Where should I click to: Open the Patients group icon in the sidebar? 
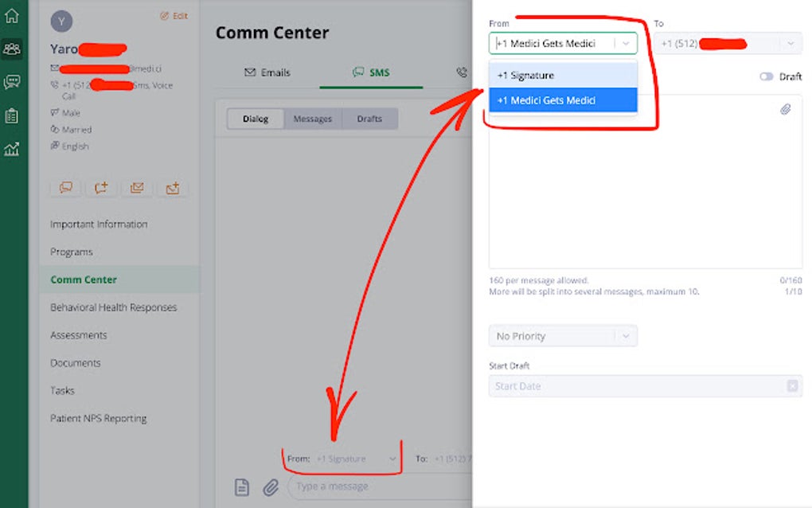click(x=11, y=49)
